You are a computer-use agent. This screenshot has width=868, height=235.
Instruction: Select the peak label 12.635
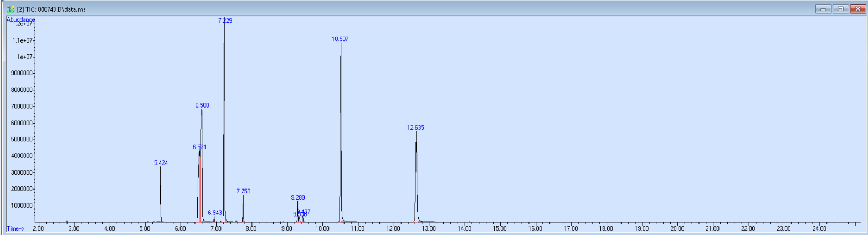tap(415, 127)
